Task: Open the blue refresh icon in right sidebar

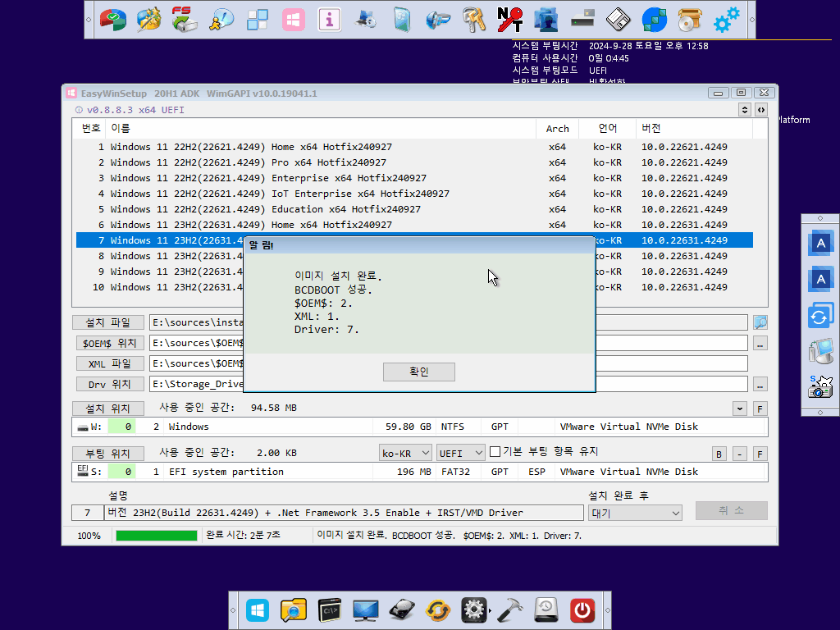Action: click(820, 316)
